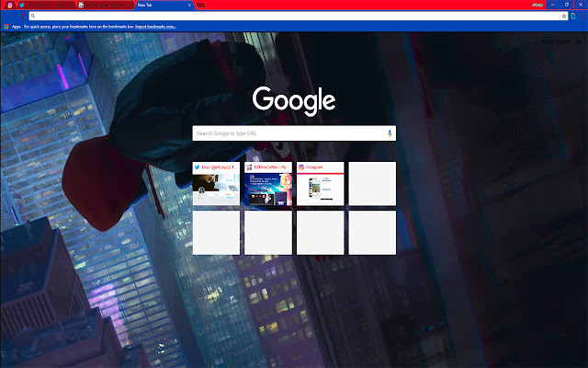Close the third browser tab

click(x=131, y=5)
